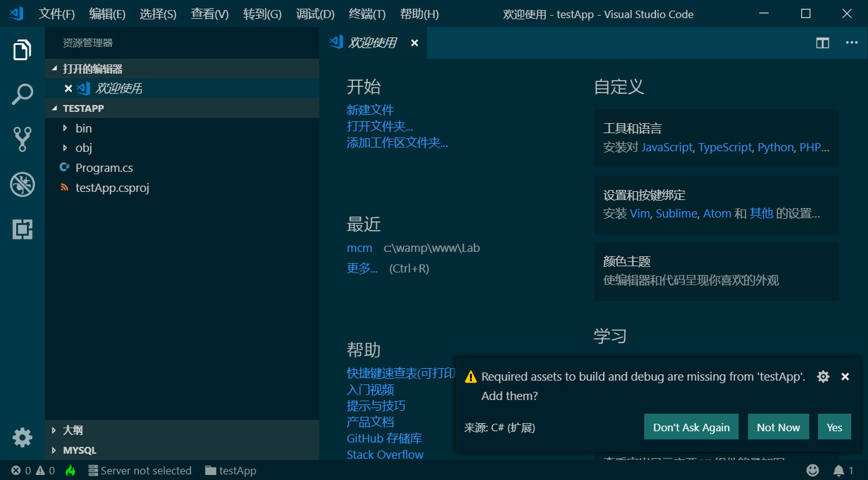Open the Manage gear in activity bar
This screenshot has height=480, width=868.
pyautogui.click(x=22, y=437)
